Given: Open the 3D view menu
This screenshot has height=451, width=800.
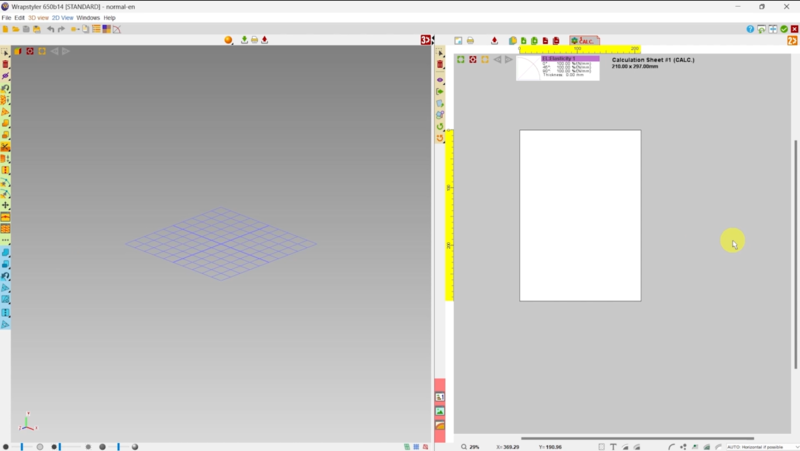Looking at the screenshot, I should (x=38, y=18).
